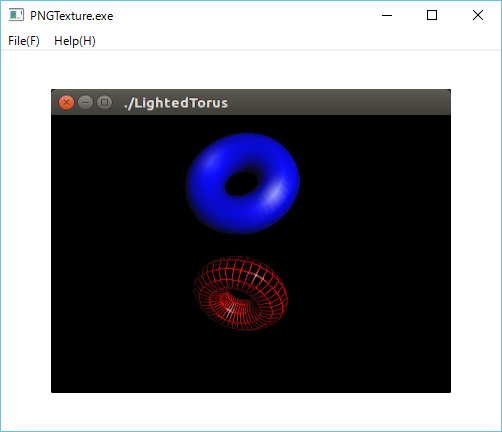Click the white specular highlight on the blue torus

276,194
